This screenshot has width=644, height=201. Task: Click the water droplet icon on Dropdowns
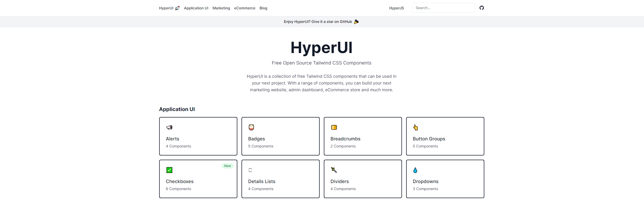pyautogui.click(x=415, y=170)
